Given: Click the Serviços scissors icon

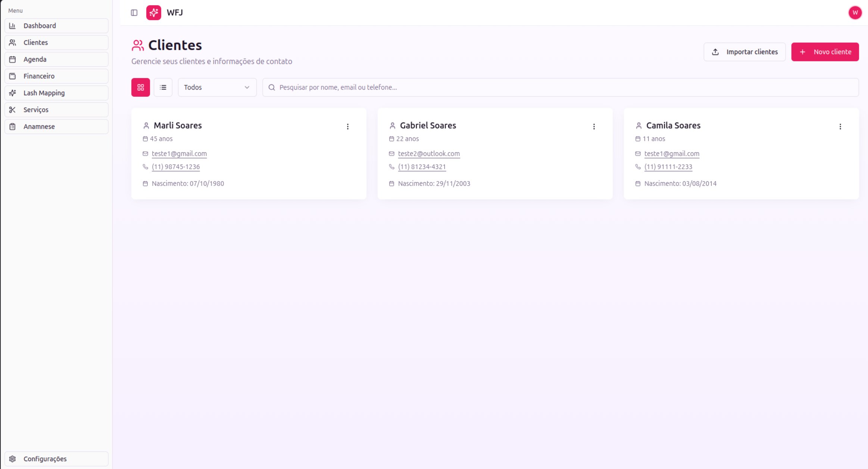Looking at the screenshot, I should point(12,110).
